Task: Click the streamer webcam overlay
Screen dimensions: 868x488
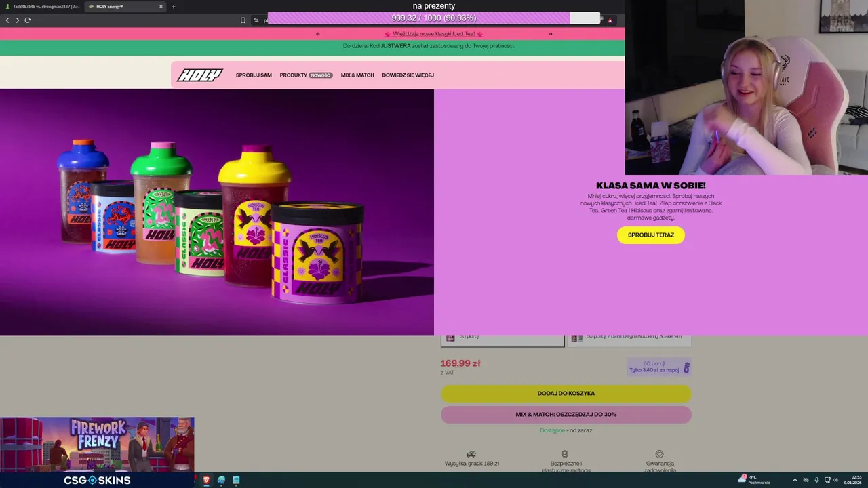Action: [746, 87]
